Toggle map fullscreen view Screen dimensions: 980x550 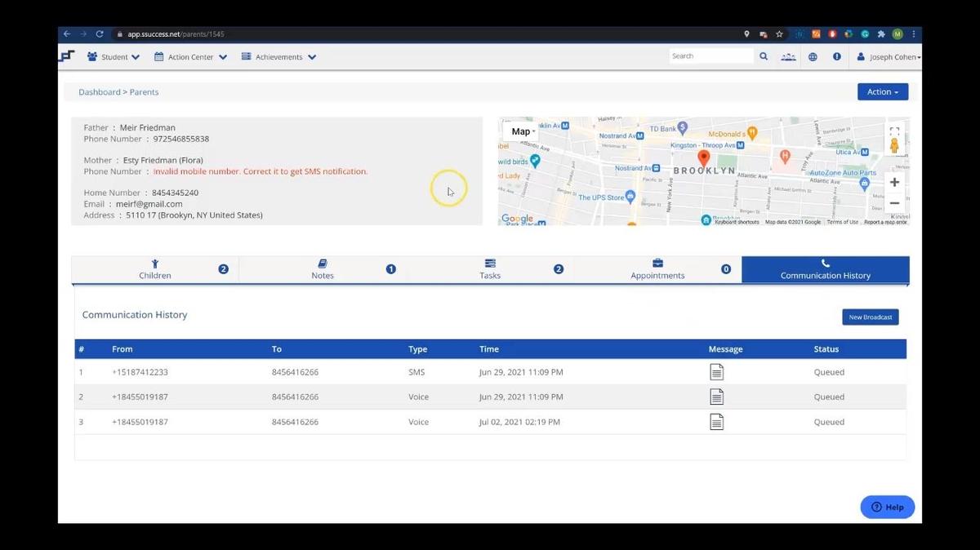click(894, 131)
